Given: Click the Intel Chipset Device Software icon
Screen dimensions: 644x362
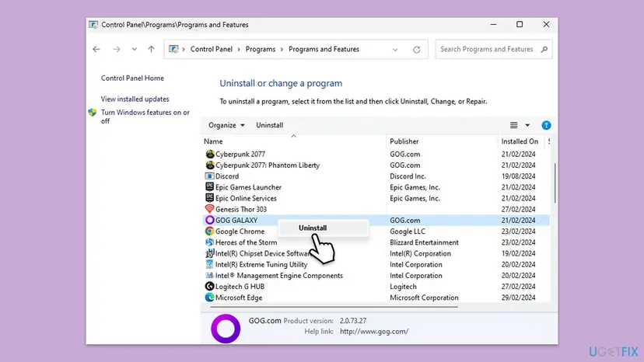Looking at the screenshot, I should pyautogui.click(x=209, y=253).
